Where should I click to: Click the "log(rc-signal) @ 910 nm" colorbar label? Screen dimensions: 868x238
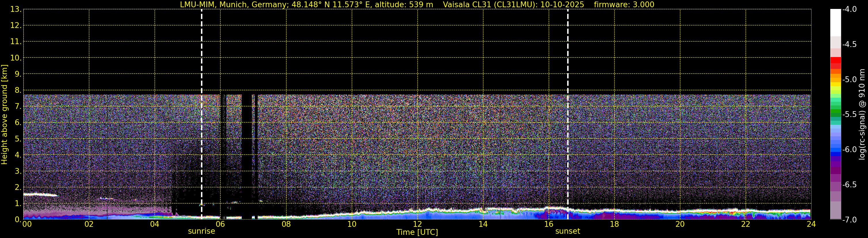862,115
